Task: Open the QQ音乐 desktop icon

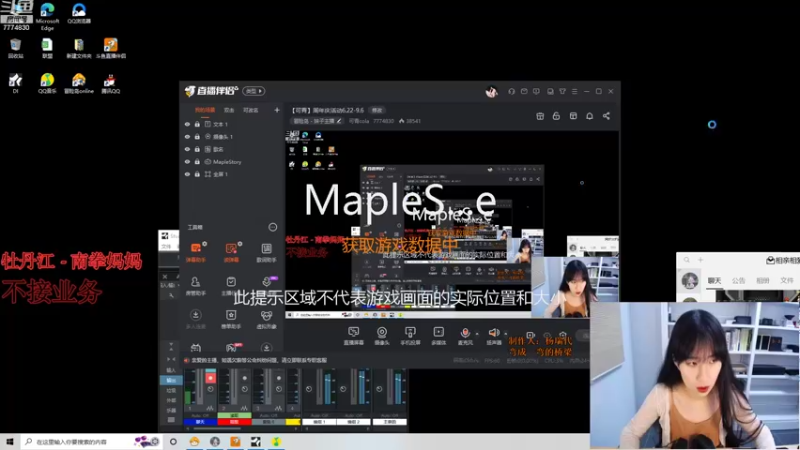Action: [x=47, y=83]
